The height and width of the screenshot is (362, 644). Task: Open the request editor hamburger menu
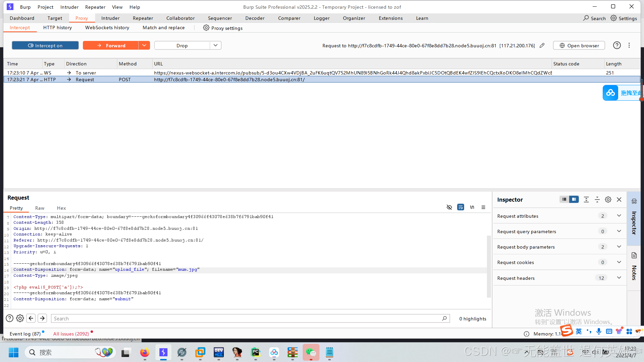[x=483, y=207]
